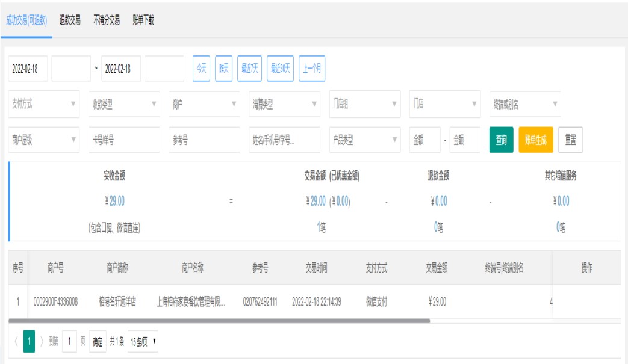The height and width of the screenshot is (364, 628).
Task: Open the 不清分交易 tab
Action: coord(106,20)
